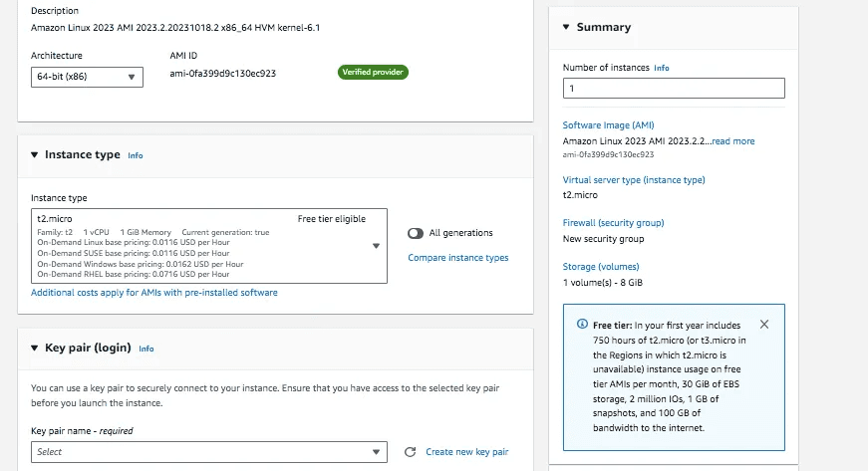Click 'New security group' text in Summary

pyautogui.click(x=603, y=239)
